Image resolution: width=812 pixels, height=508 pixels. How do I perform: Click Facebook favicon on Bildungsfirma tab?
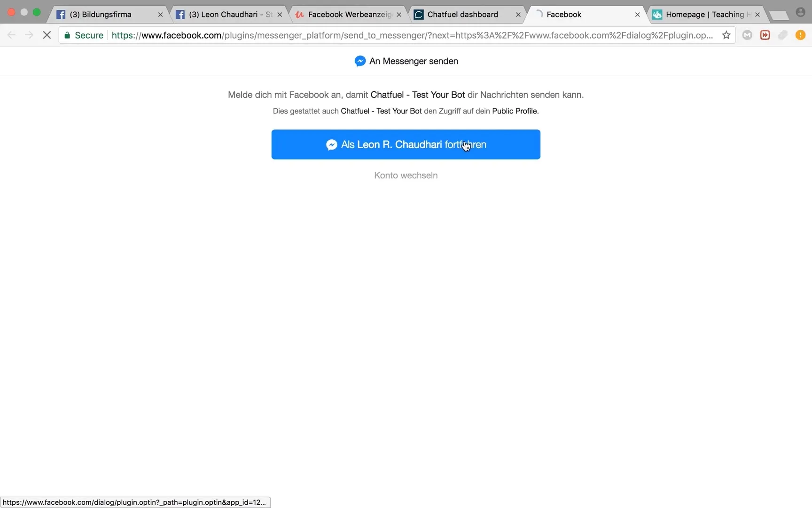coord(61,15)
